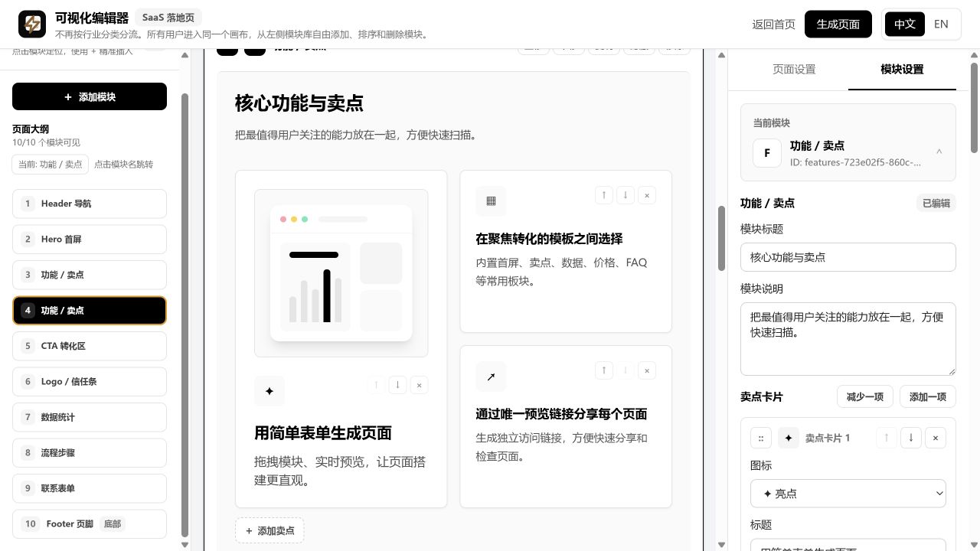The width and height of the screenshot is (980, 551).
Task: Click the dashboard mockup preview image
Action: (x=341, y=273)
